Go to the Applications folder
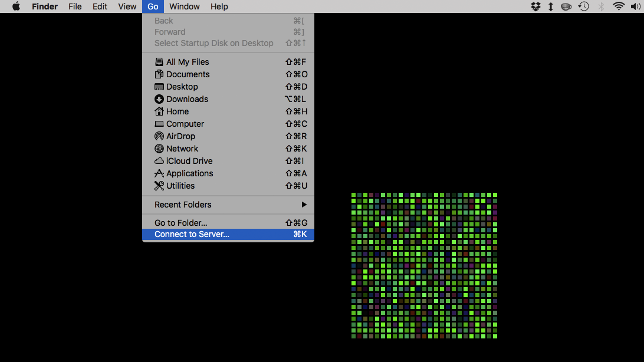 (189, 173)
